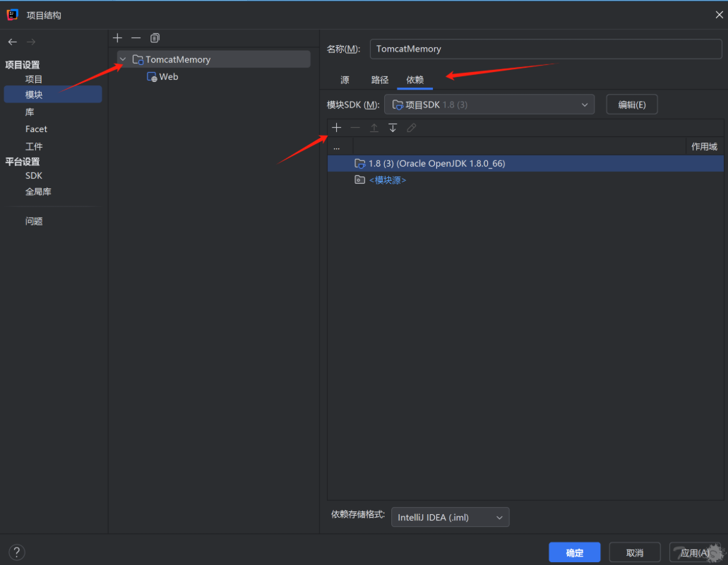This screenshot has width=728, height=565.
Task: Click the 编辑(E) button
Action: pos(632,105)
